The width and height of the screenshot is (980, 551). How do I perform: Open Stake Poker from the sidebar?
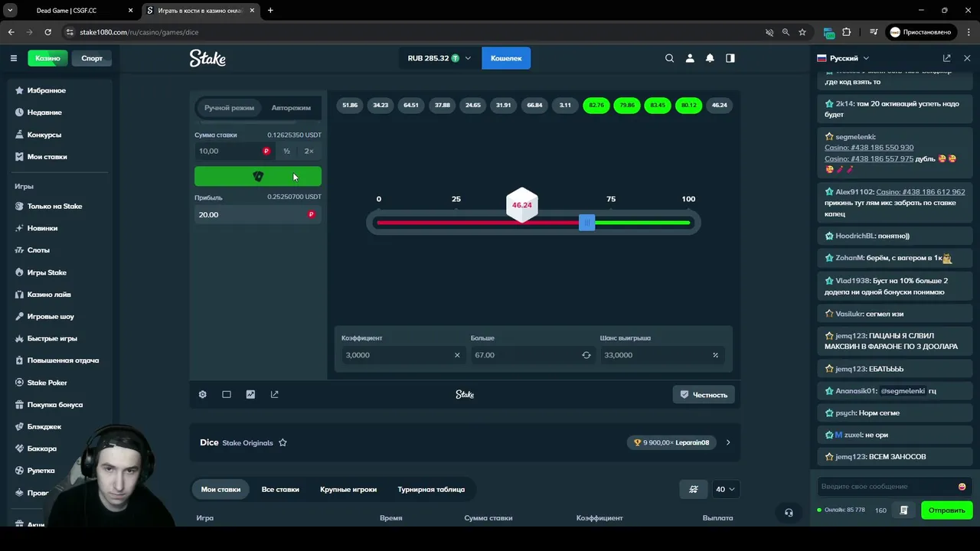(x=47, y=383)
